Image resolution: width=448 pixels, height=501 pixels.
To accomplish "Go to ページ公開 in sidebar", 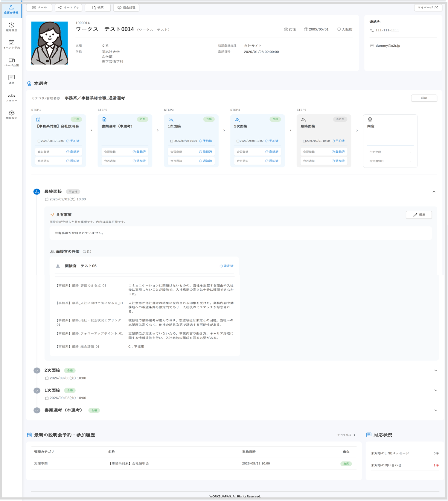I will (11, 62).
